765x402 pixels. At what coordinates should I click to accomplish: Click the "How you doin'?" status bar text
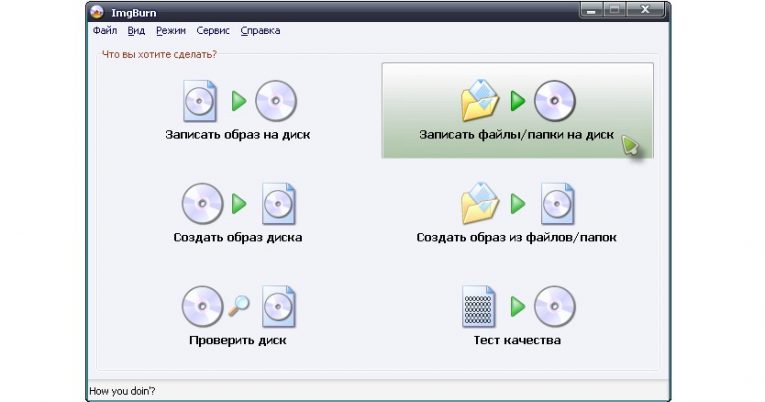pyautogui.click(x=122, y=391)
